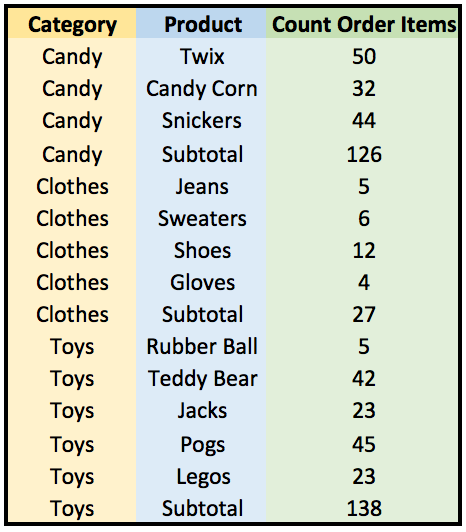466x532 pixels.
Task: Select the Twix product cell
Action: point(202,56)
